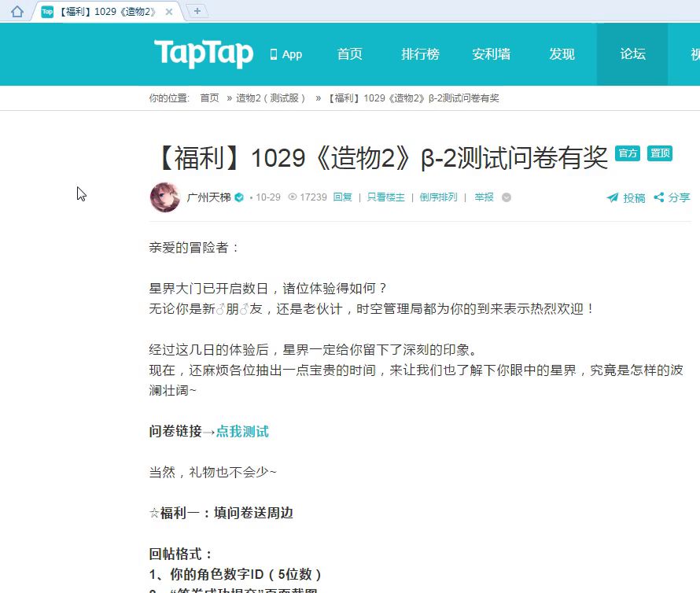Click the browser home icon
The height and width of the screenshot is (593, 700).
pos(17,11)
